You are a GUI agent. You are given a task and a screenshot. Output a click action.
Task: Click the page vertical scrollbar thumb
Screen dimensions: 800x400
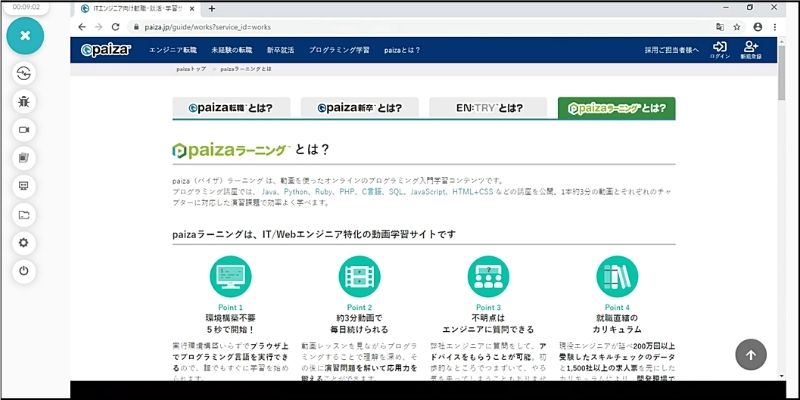click(782, 74)
